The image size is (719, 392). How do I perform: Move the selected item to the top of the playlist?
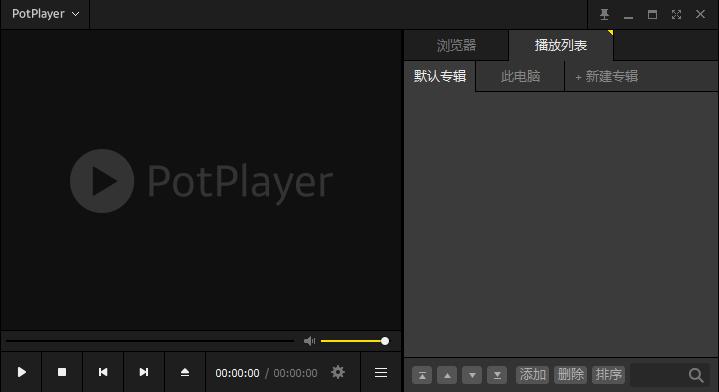pos(422,375)
